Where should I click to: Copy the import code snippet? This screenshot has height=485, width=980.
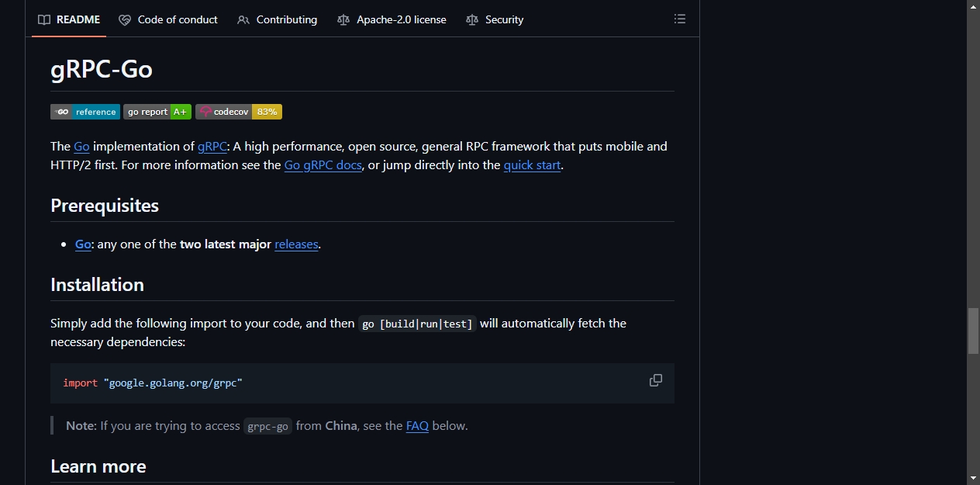(x=656, y=380)
